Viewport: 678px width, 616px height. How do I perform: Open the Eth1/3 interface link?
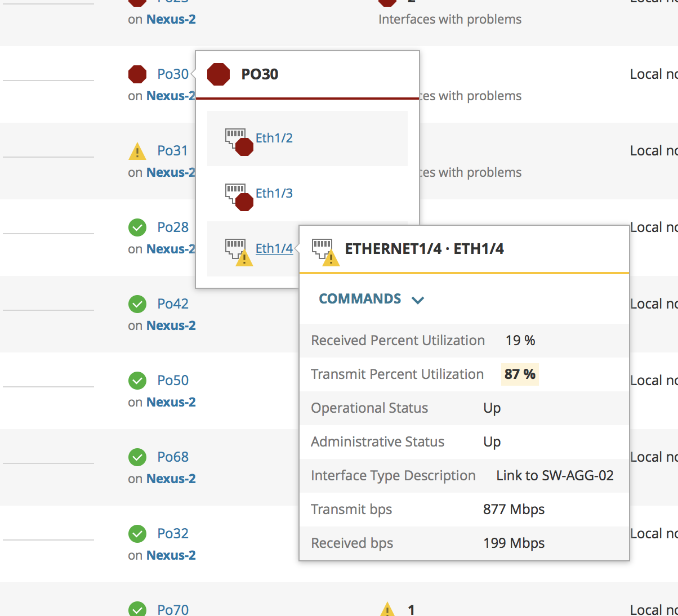(274, 193)
